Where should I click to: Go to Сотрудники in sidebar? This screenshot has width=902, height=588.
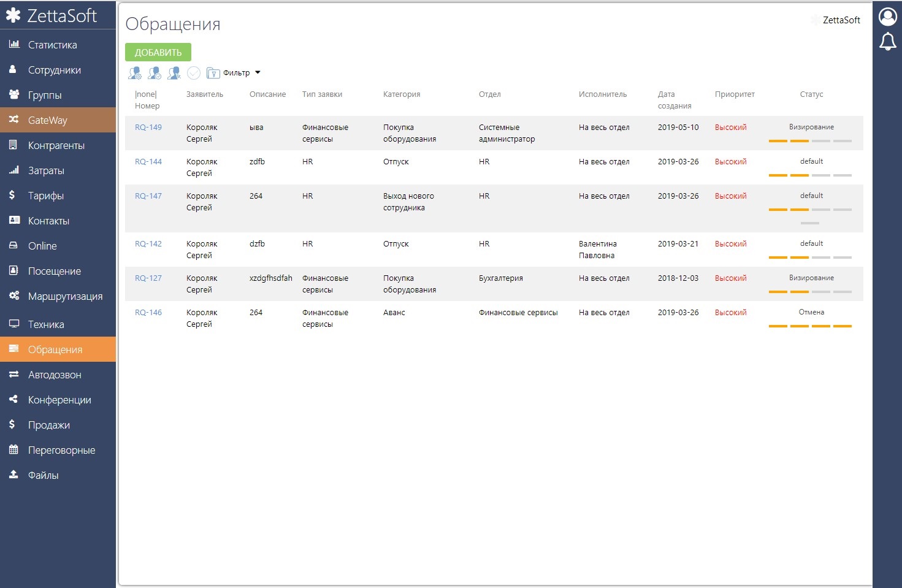coord(58,70)
